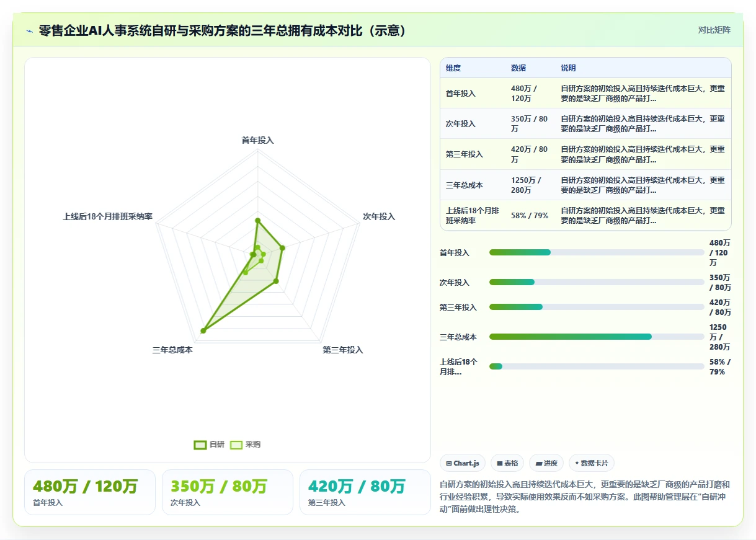Click the 350万 / 80万 table cell
This screenshot has height=540, width=756.
click(530, 124)
